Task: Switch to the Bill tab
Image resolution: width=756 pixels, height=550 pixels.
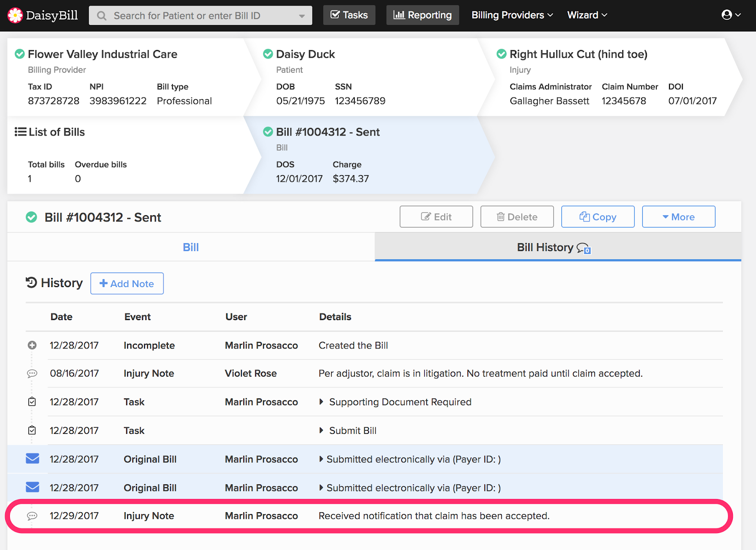Action: (191, 247)
